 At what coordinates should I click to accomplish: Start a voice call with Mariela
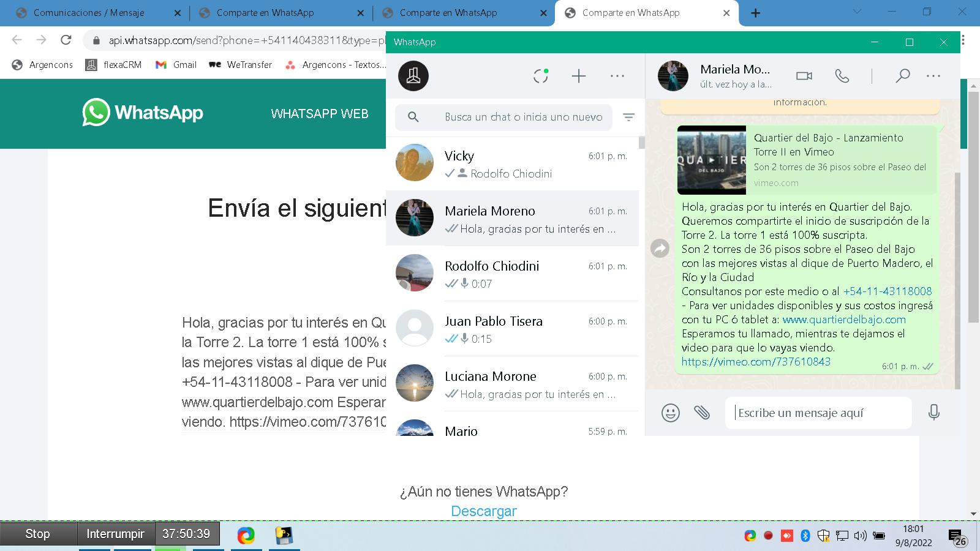(x=842, y=76)
